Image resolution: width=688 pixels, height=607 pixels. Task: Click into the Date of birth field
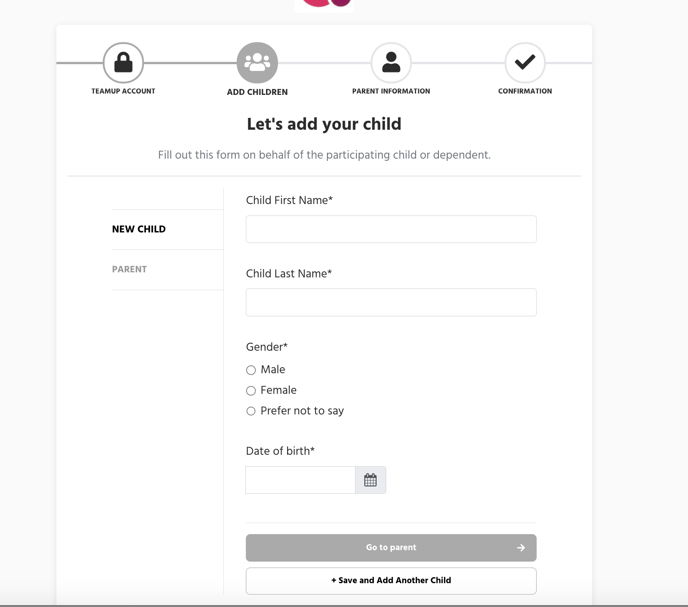(x=300, y=480)
